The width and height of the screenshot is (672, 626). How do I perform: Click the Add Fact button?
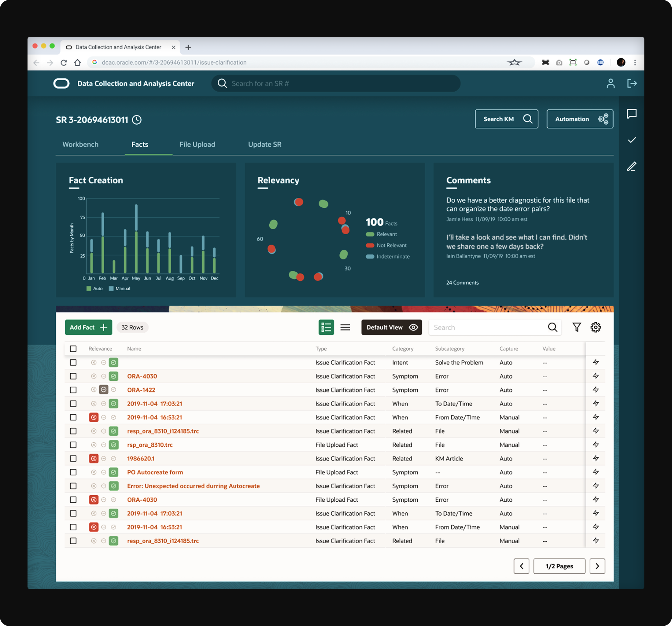click(88, 327)
